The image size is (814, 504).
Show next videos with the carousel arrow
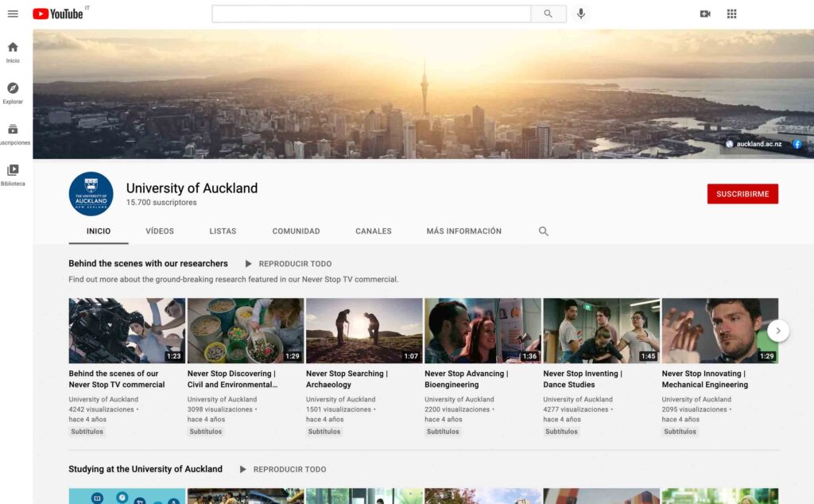click(x=777, y=331)
